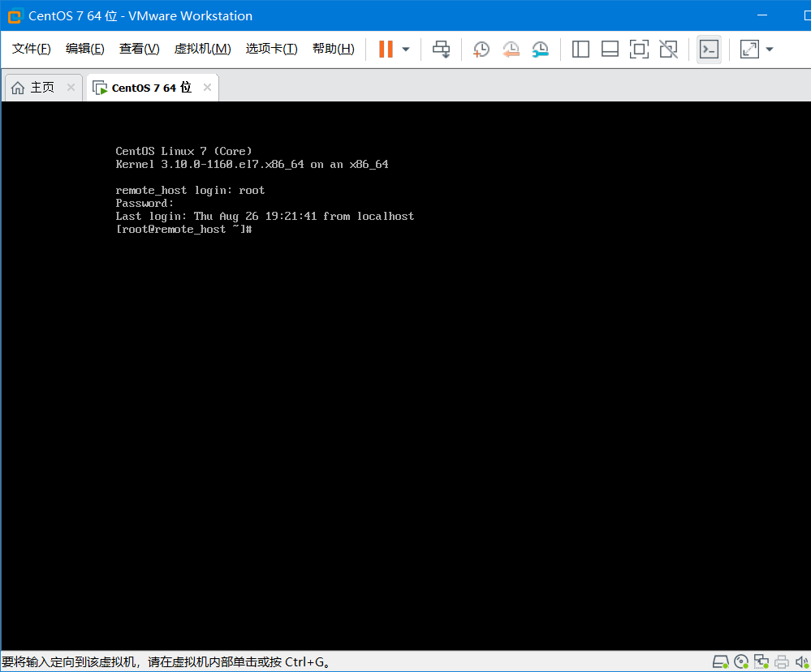Image resolution: width=811 pixels, height=672 pixels.
Task: Revert to the previous snapshot
Action: [x=511, y=50]
